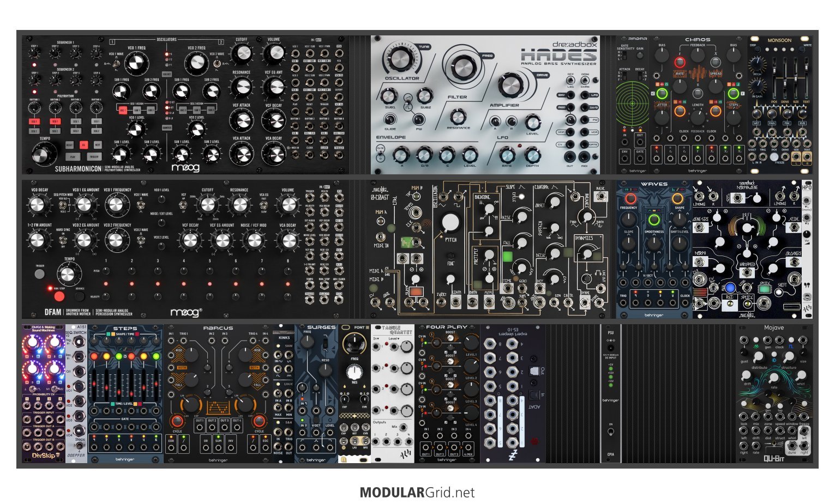Click the Hades LFO DEPTH knob
This screenshot has height=504, width=835.
click(532, 154)
